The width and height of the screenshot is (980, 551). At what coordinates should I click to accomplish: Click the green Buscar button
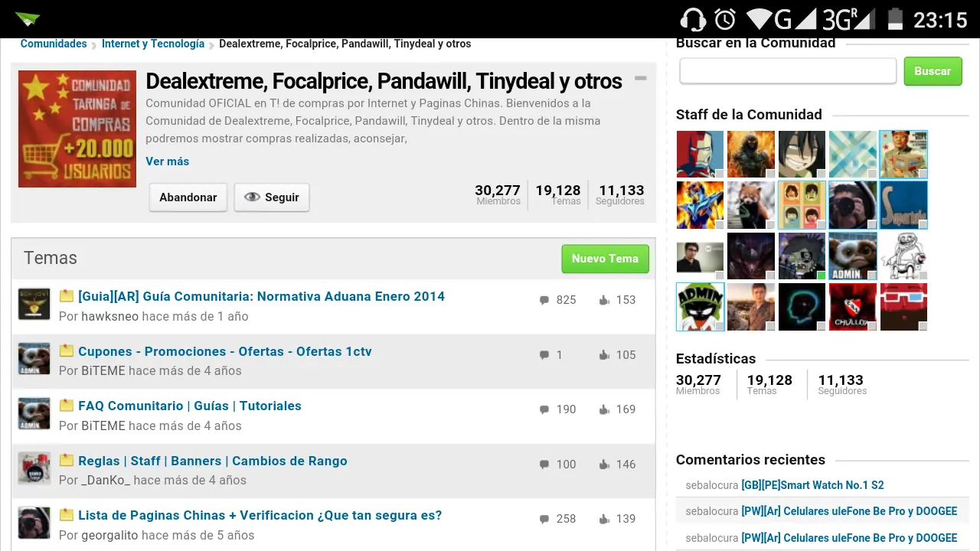tap(933, 71)
